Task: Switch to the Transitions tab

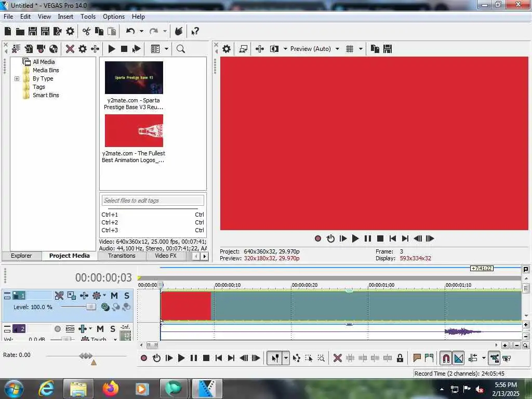Action: [x=122, y=256]
